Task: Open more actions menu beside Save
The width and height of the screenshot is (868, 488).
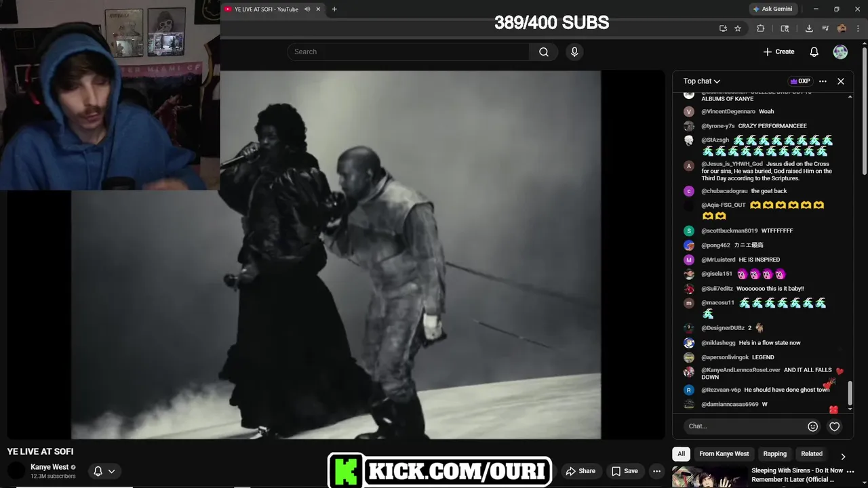Action: coord(656,471)
